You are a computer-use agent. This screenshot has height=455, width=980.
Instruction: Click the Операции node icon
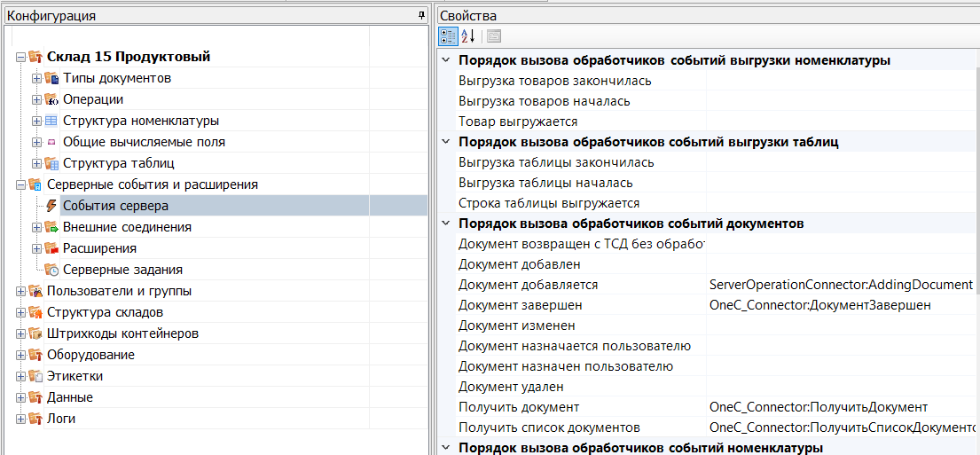pos(51,99)
